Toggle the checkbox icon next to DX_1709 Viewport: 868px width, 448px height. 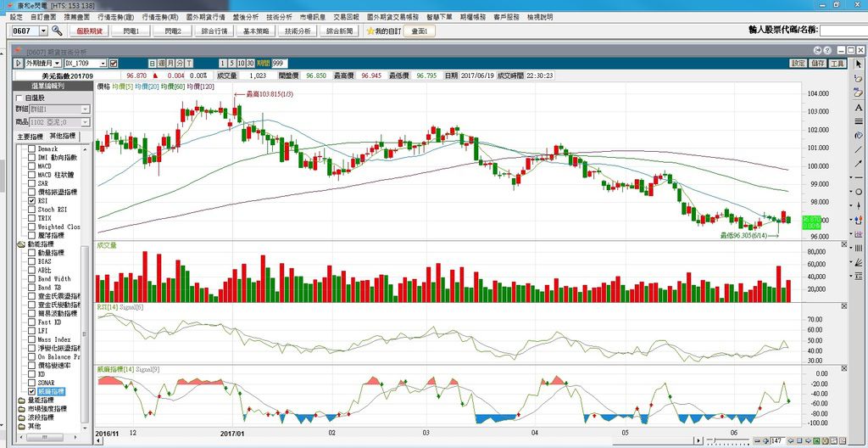(x=114, y=63)
